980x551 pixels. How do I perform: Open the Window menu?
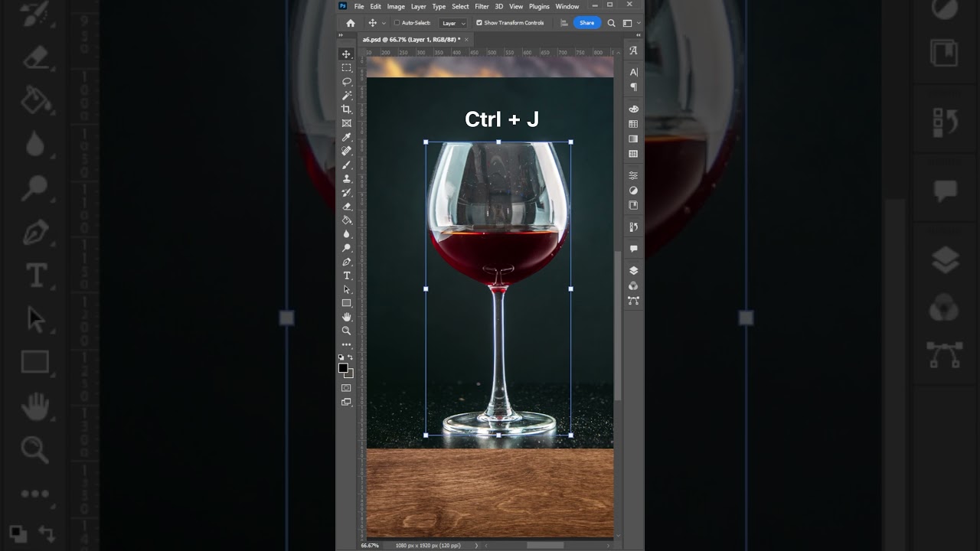coord(567,6)
